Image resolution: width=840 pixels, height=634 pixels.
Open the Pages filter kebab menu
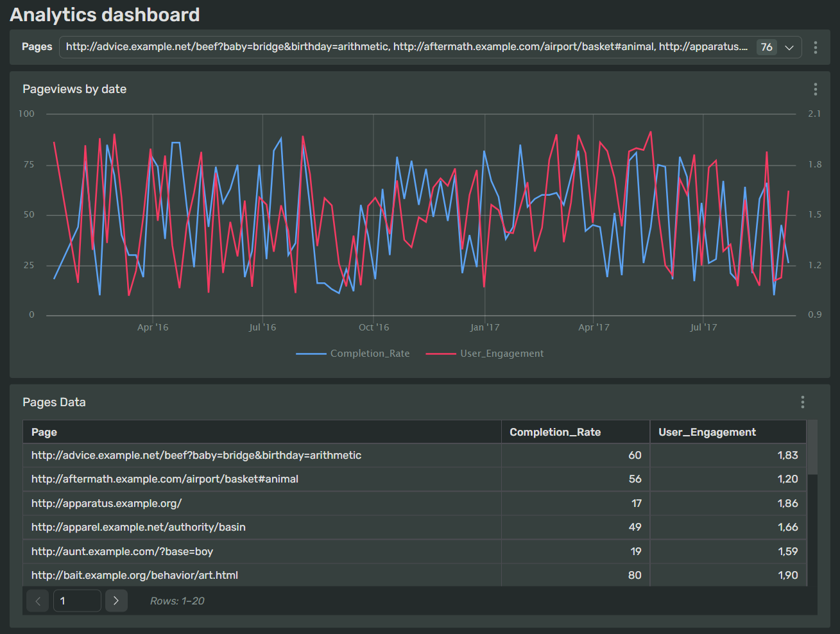pos(816,47)
